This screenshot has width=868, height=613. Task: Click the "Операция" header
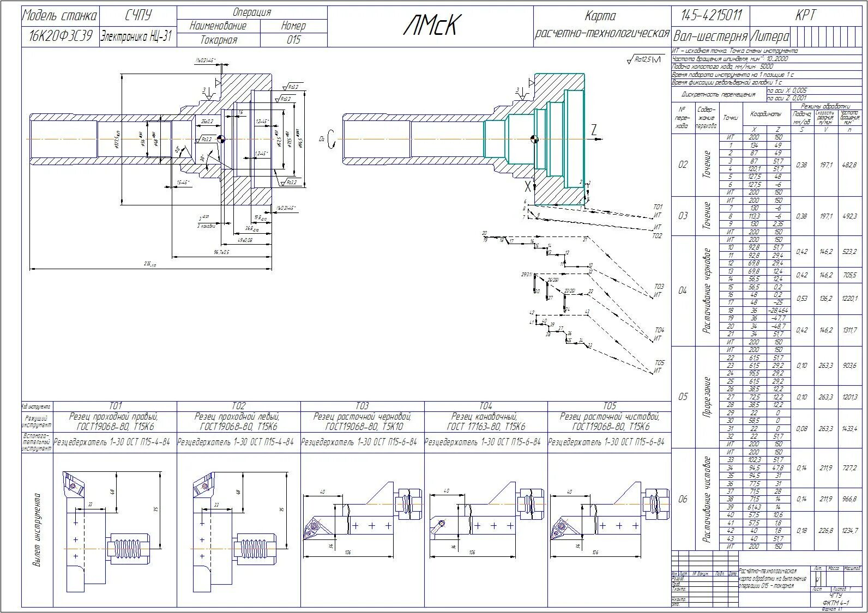tap(252, 13)
